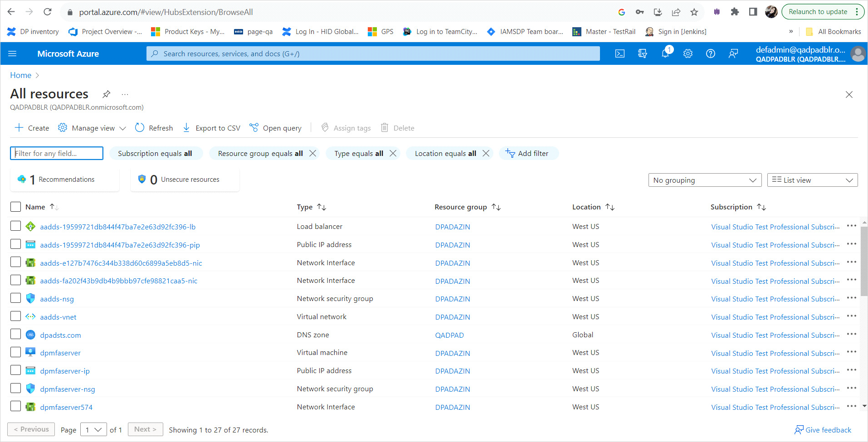Select the aadds-nsg row checkbox
This screenshot has height=442, width=868.
[x=16, y=298]
